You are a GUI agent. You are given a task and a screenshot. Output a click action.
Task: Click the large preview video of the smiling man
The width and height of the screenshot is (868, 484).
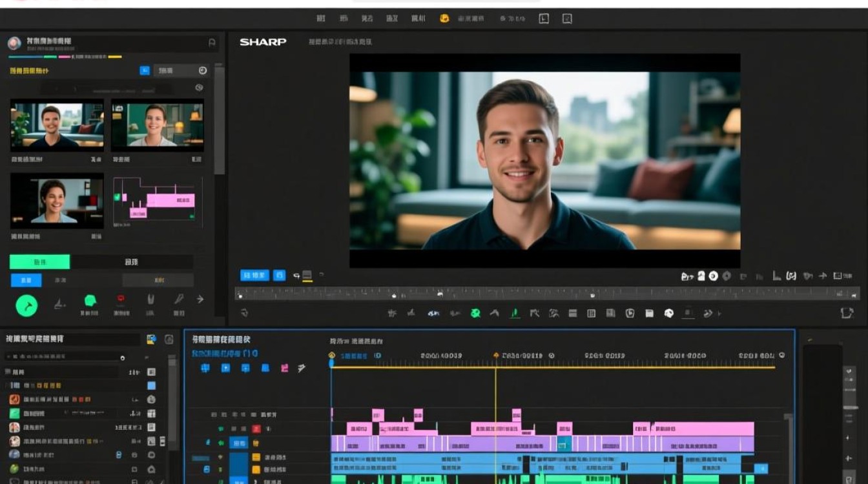545,161
